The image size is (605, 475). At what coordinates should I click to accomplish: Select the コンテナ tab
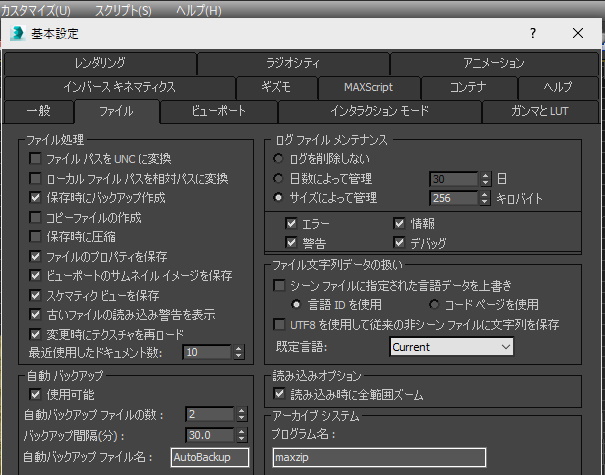[468, 87]
